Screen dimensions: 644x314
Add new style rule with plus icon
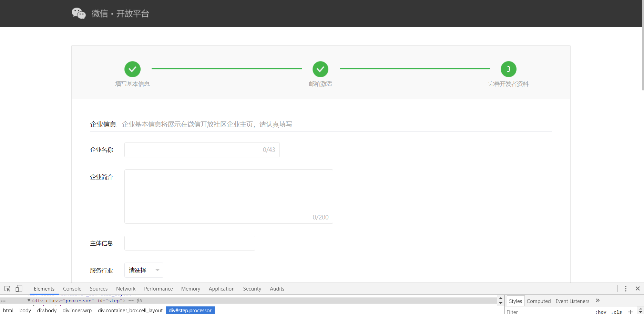[630, 312]
